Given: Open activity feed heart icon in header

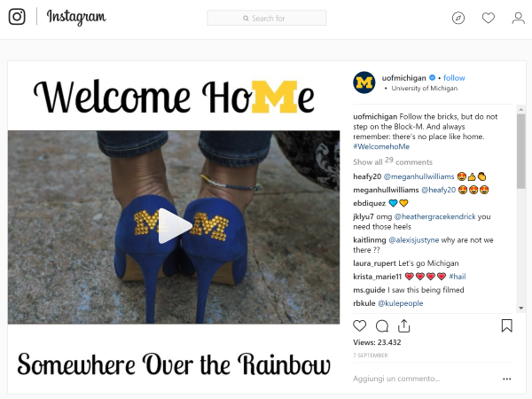Looking at the screenshot, I should click(489, 18).
